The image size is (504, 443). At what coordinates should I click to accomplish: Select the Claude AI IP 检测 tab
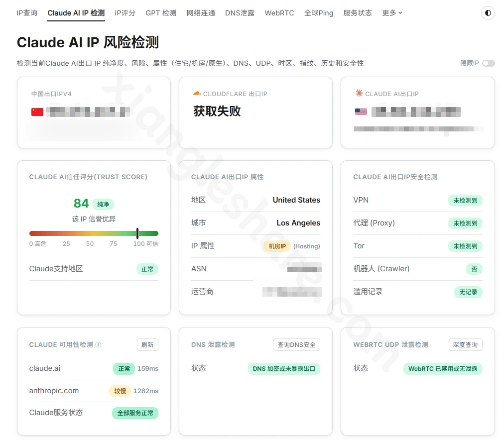(x=76, y=13)
